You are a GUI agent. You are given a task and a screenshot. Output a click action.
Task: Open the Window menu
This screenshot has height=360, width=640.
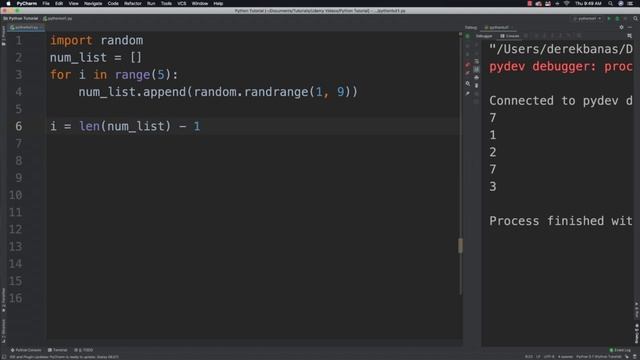pos(200,3)
